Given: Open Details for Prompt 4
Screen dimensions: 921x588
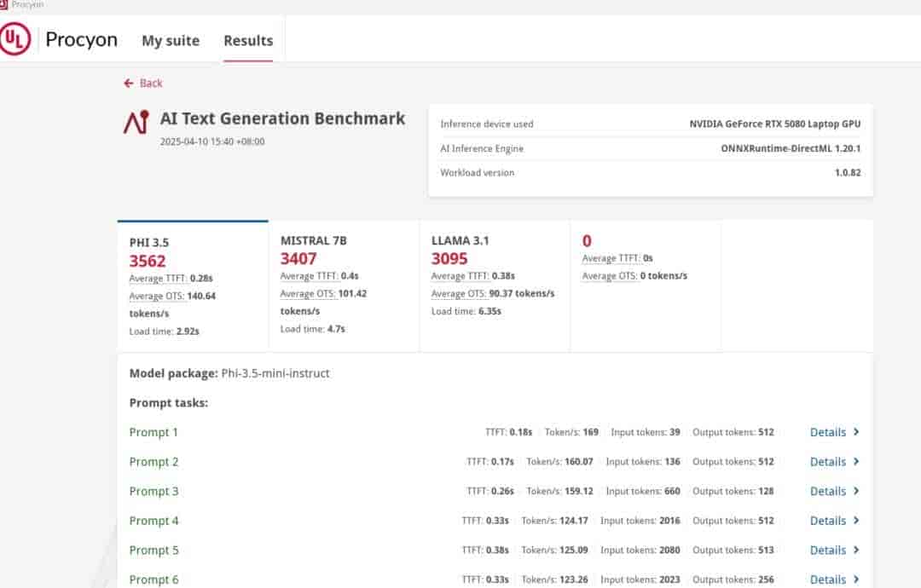Looking at the screenshot, I should [827, 521].
